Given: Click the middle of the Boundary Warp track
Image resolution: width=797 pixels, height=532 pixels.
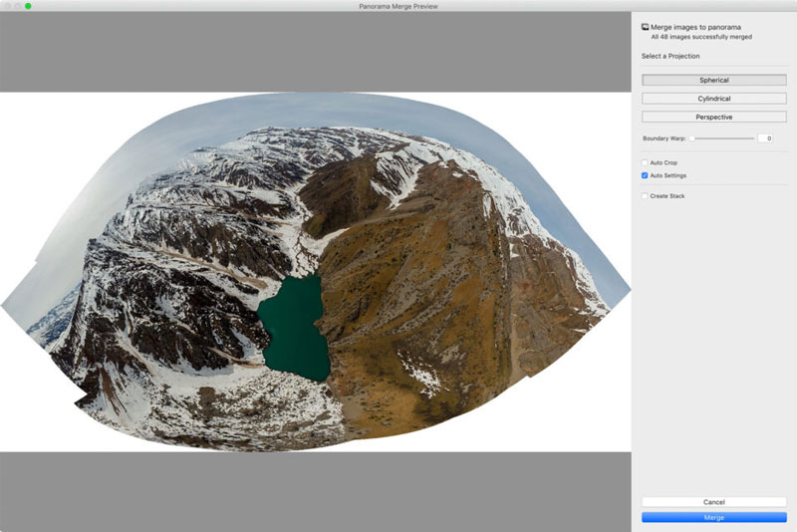Looking at the screenshot, I should pyautogui.click(x=722, y=138).
